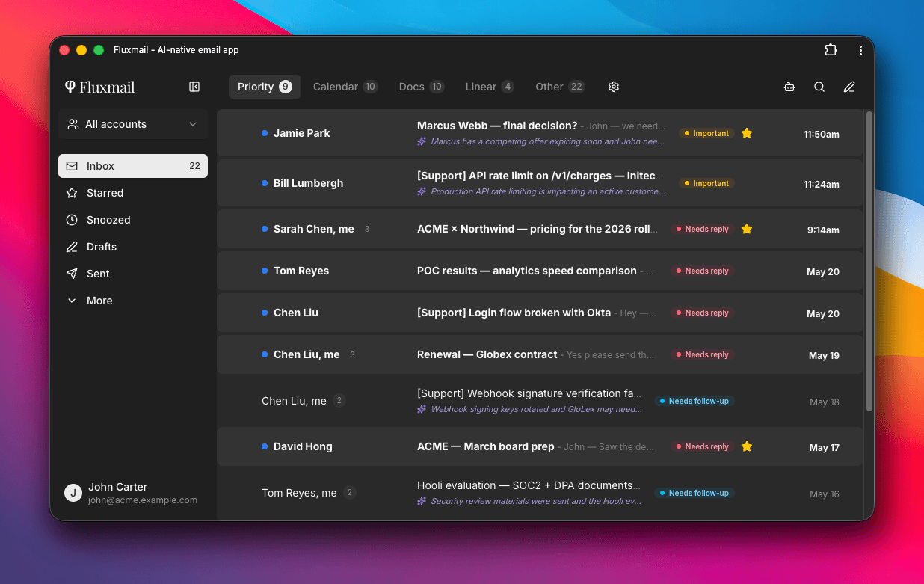Viewport: 924px width, 584px height.
Task: Click Needs reply tag on March board prep email
Action: [702, 446]
